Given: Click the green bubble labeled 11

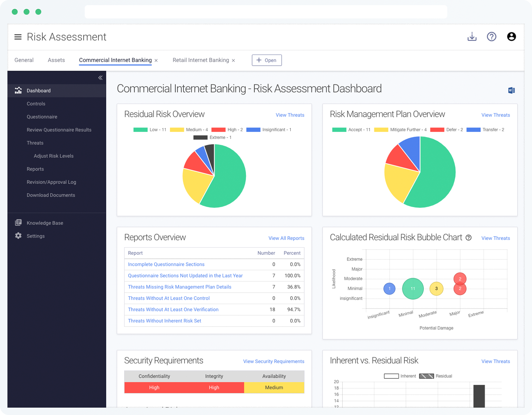Looking at the screenshot, I should coord(413,289).
